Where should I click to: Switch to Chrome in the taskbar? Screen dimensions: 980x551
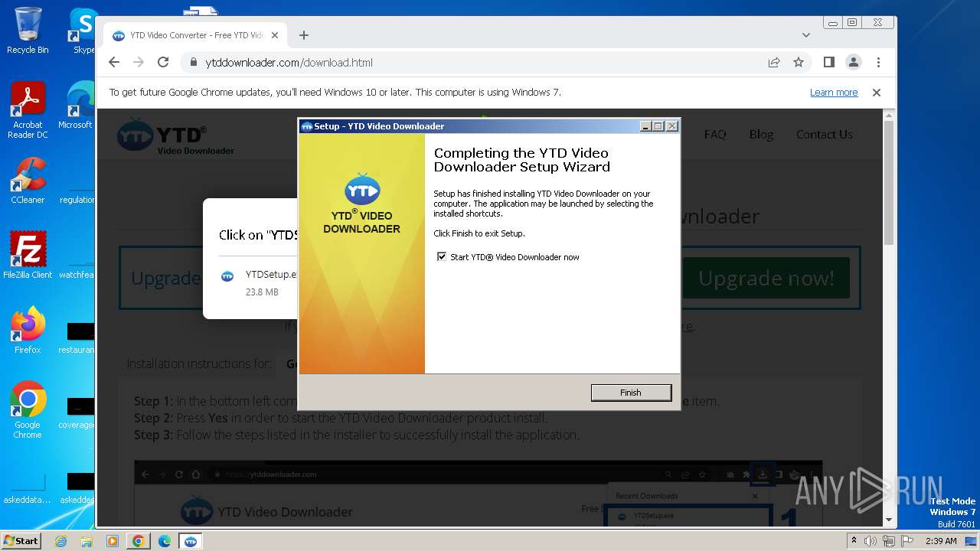tap(139, 541)
